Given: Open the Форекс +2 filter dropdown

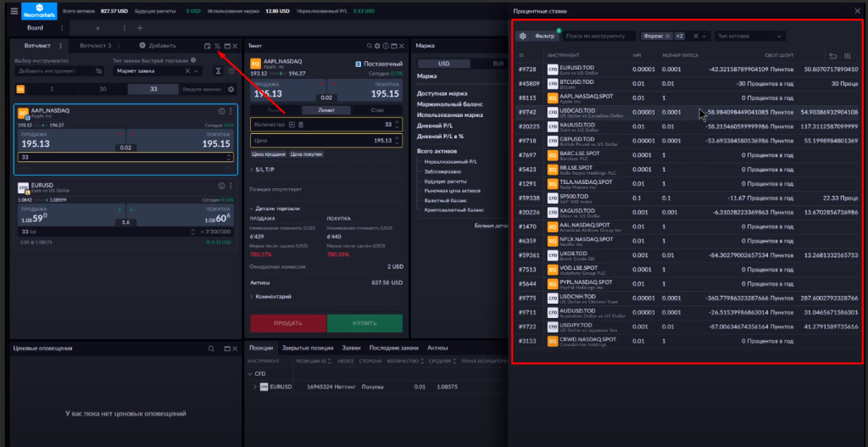Looking at the screenshot, I should [704, 36].
